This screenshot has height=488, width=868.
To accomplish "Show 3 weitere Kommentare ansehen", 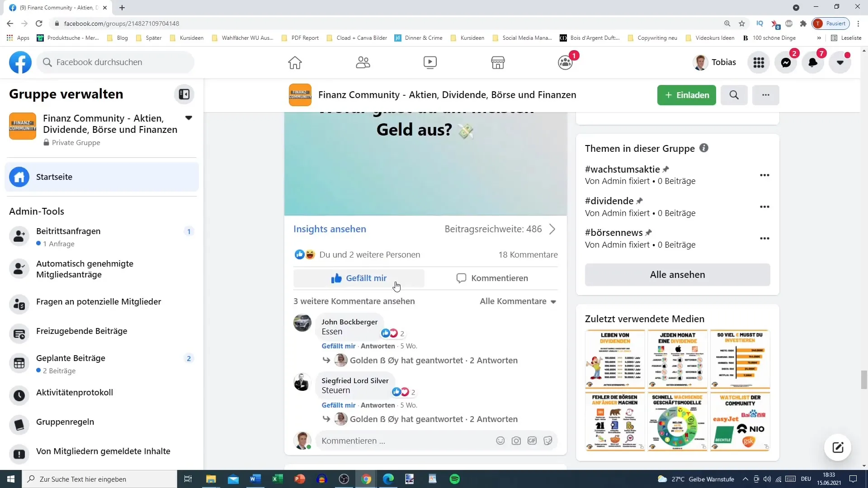I will (354, 301).
